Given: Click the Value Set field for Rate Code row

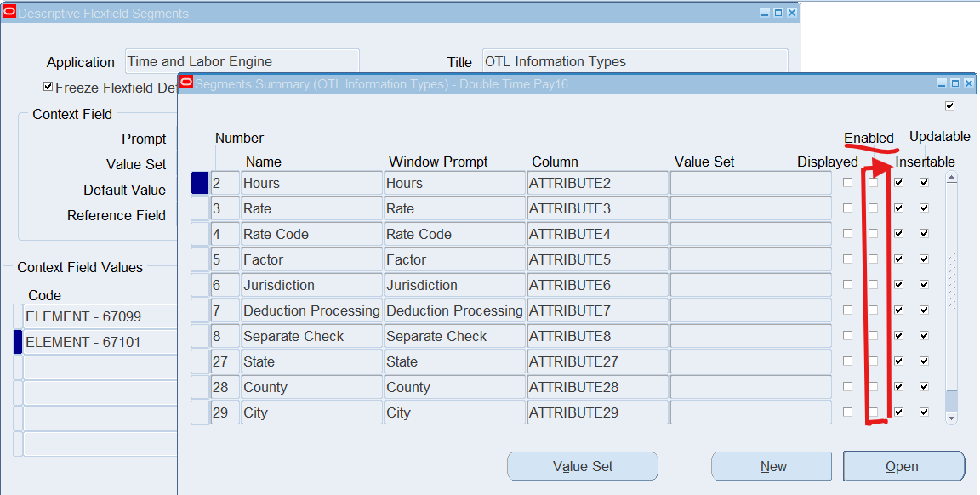Looking at the screenshot, I should 750,234.
